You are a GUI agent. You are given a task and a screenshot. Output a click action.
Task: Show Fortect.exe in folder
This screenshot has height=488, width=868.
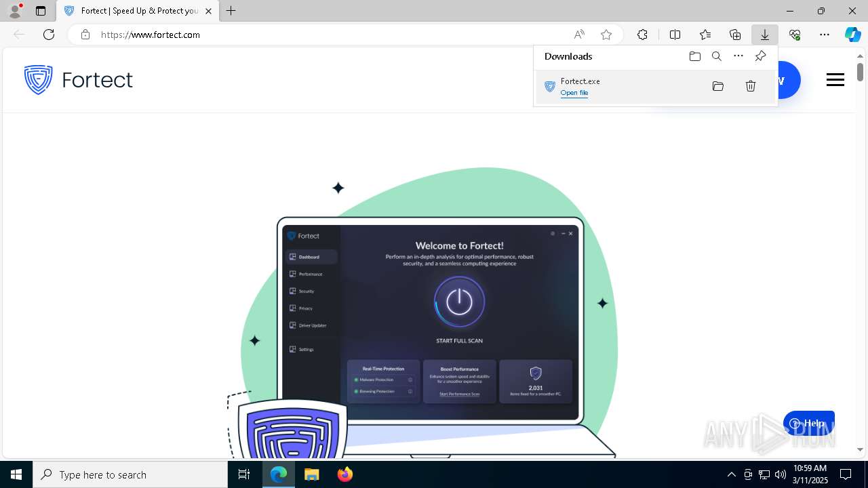point(718,86)
